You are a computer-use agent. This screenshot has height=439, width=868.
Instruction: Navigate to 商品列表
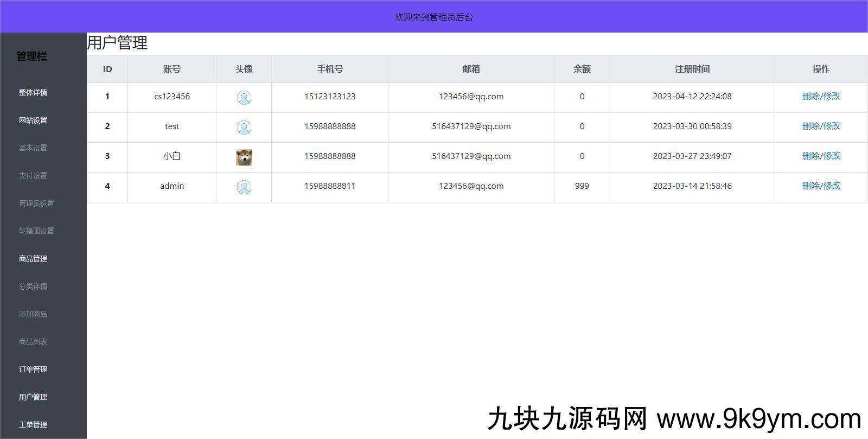coord(33,341)
